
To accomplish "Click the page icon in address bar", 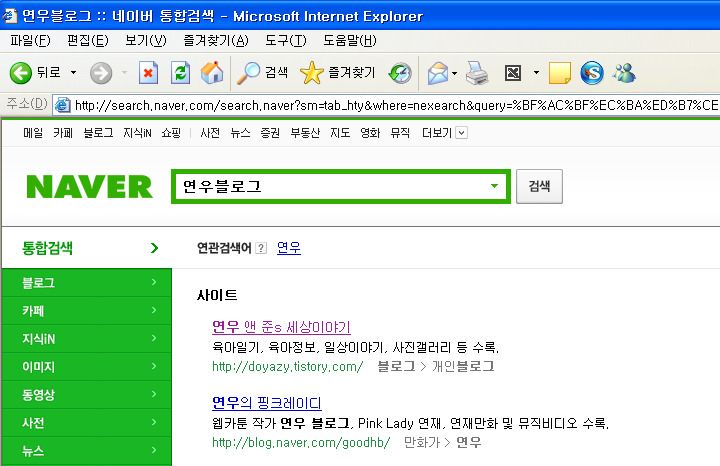I will pos(62,106).
